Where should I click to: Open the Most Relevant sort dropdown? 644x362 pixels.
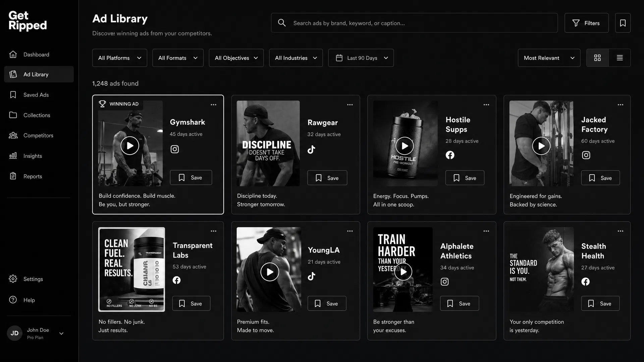[x=549, y=58]
